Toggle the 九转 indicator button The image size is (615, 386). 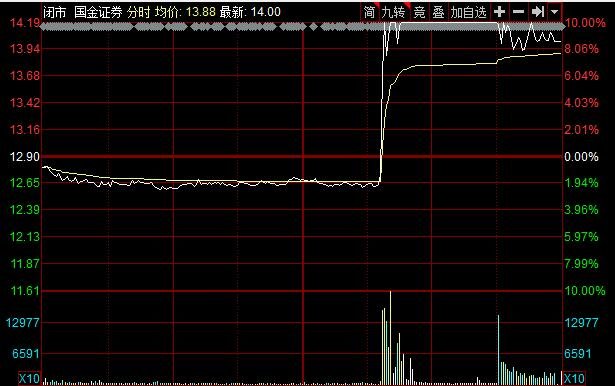coord(393,12)
